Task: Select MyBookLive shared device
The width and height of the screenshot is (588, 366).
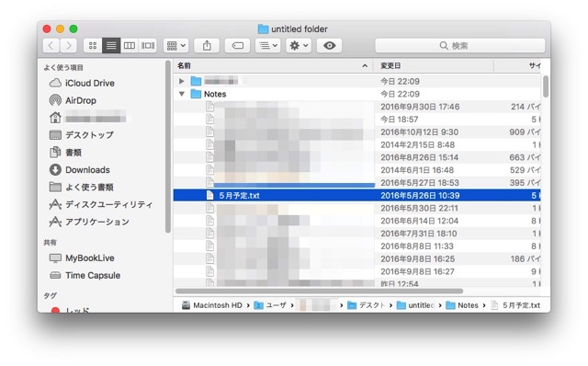Action: point(82,257)
